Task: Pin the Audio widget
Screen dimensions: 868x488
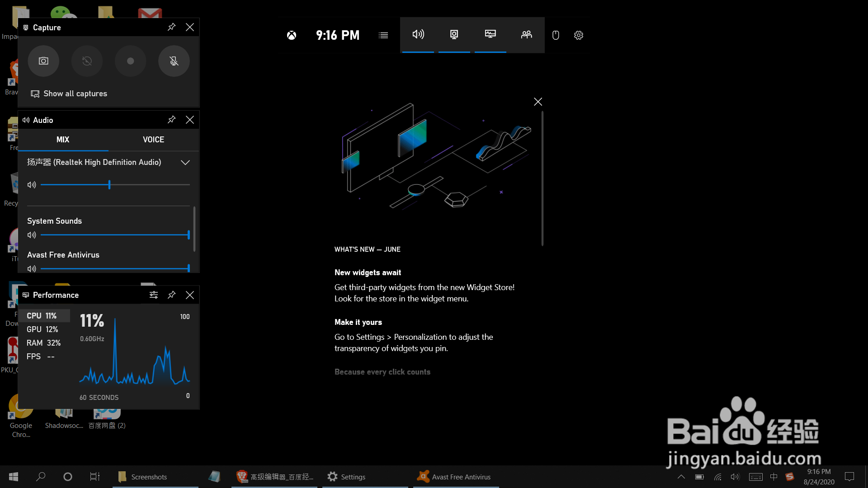Action: (x=171, y=120)
